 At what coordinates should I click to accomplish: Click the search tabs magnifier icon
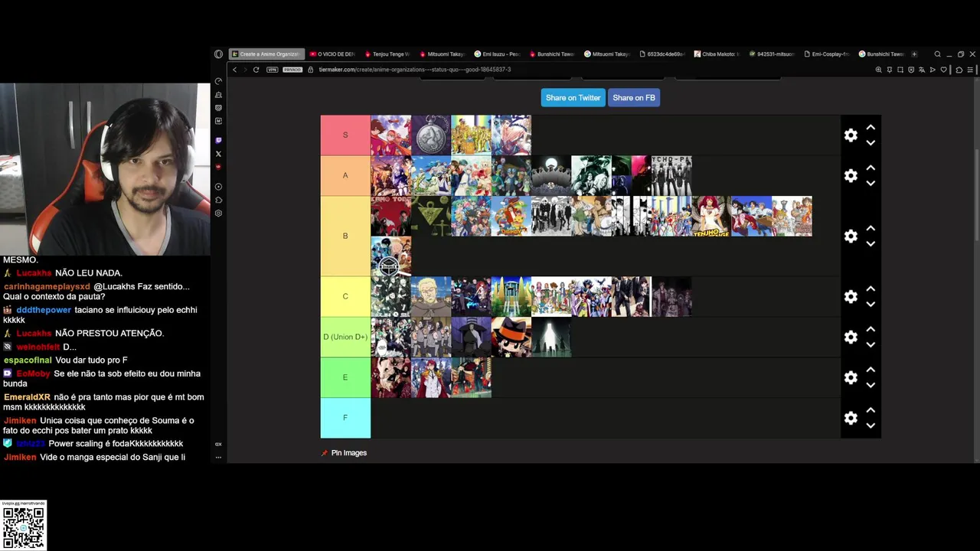937,54
